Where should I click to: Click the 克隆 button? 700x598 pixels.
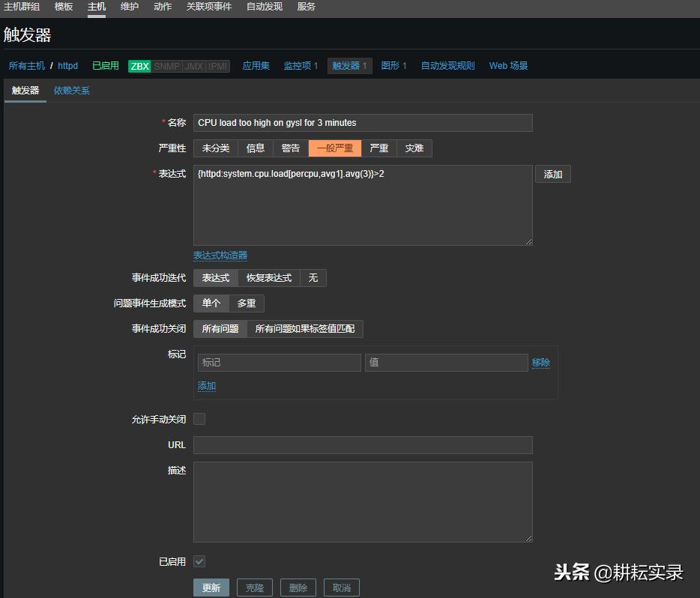coord(255,588)
